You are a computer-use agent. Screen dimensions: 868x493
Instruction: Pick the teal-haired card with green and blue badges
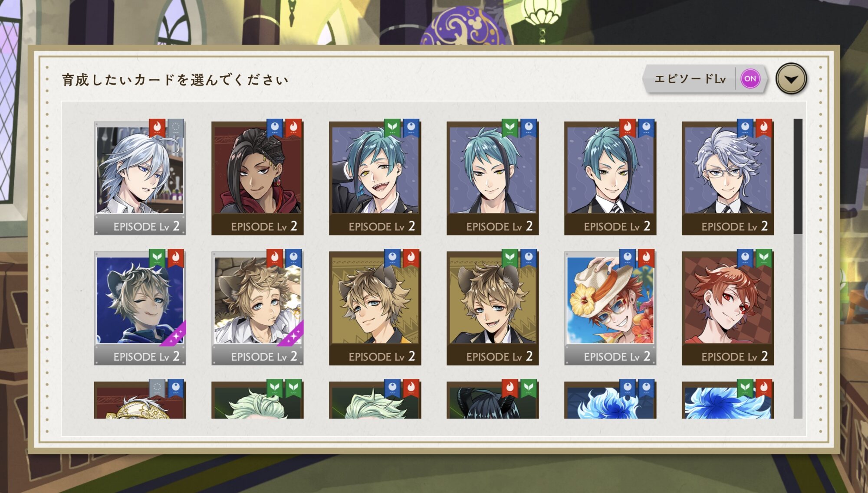pos(493,178)
